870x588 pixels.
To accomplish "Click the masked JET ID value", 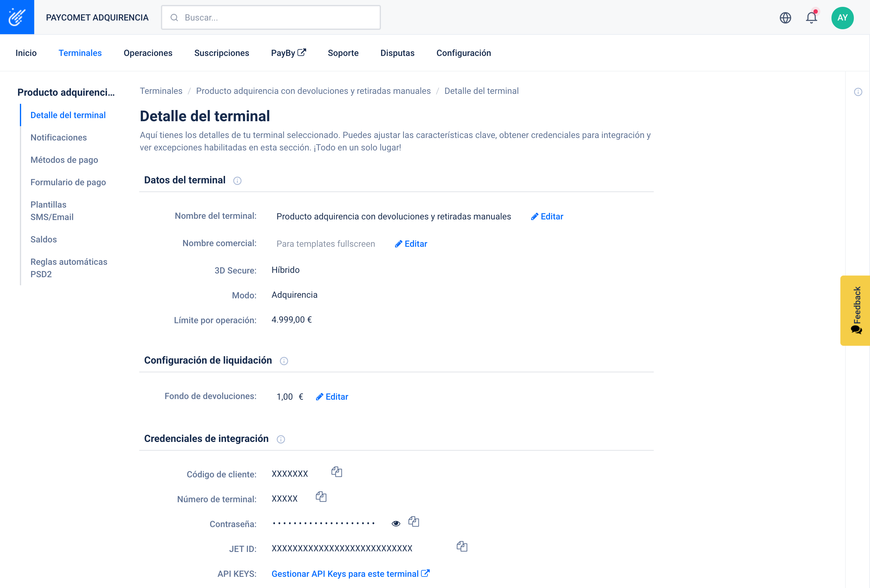I will point(342,549).
